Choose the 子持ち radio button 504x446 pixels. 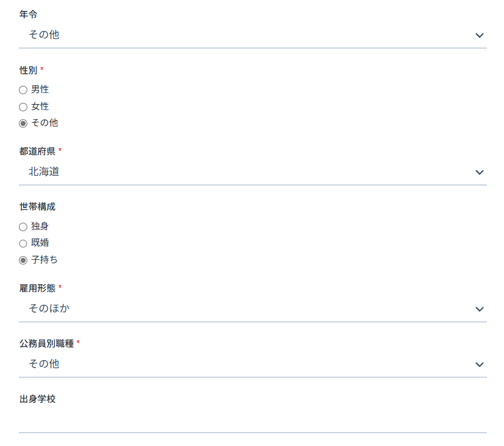pyautogui.click(x=23, y=260)
